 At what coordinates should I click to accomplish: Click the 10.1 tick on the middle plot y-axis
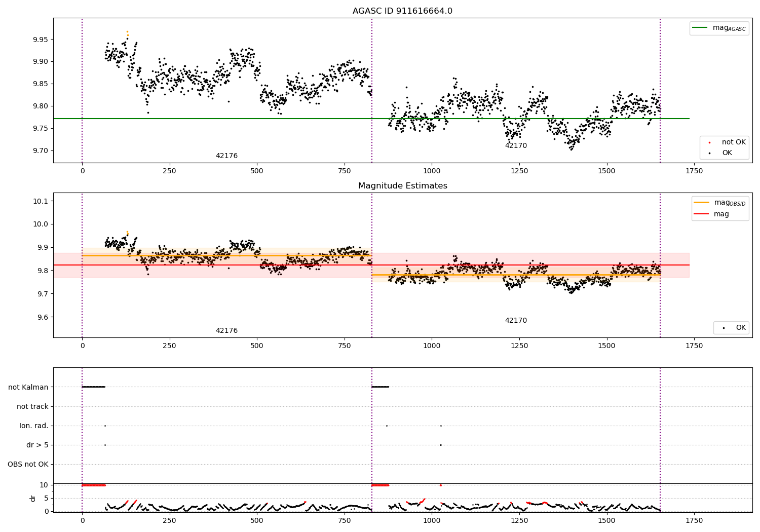point(41,201)
